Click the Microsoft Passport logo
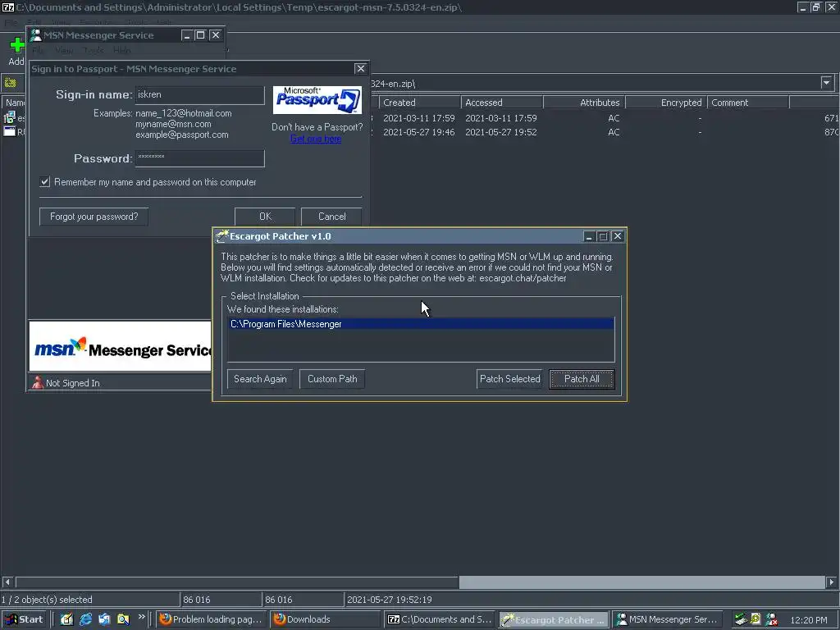 (317, 99)
